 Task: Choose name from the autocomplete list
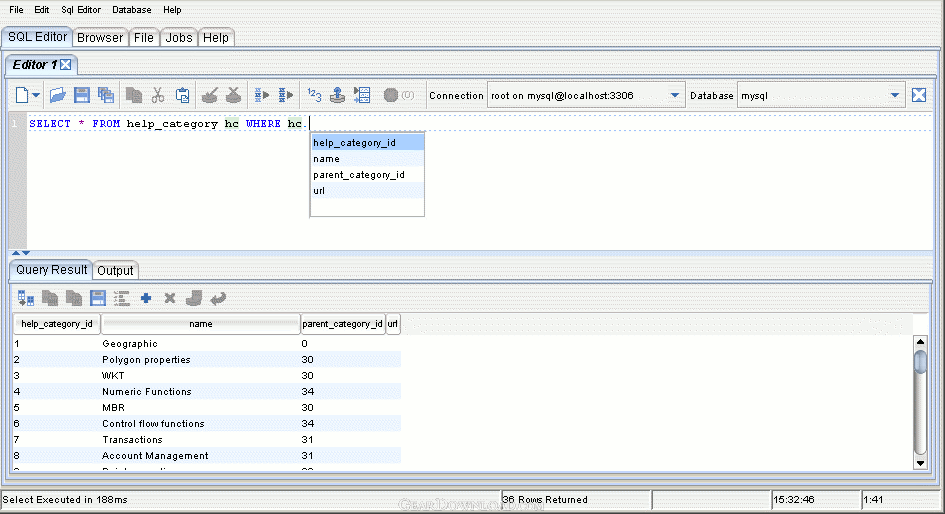point(367,159)
